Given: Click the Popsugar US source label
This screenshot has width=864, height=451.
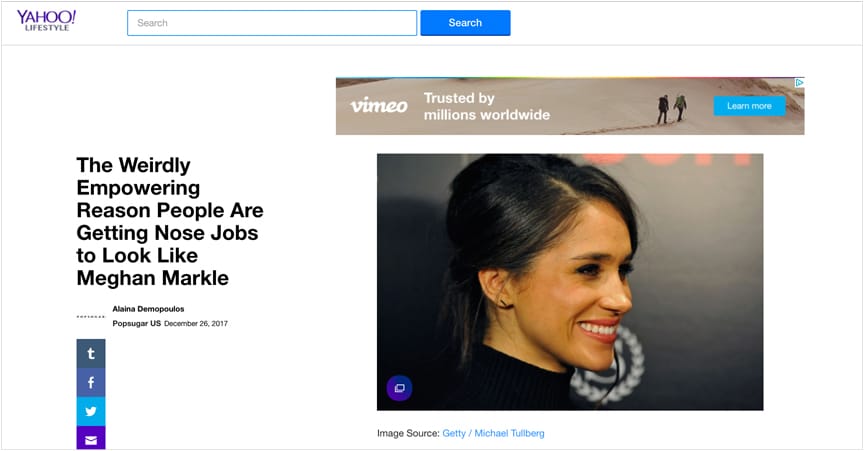Looking at the screenshot, I should [x=137, y=323].
